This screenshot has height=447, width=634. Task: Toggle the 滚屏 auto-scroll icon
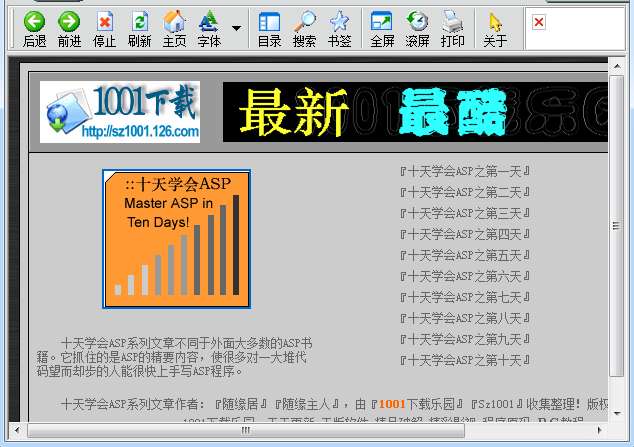417,21
